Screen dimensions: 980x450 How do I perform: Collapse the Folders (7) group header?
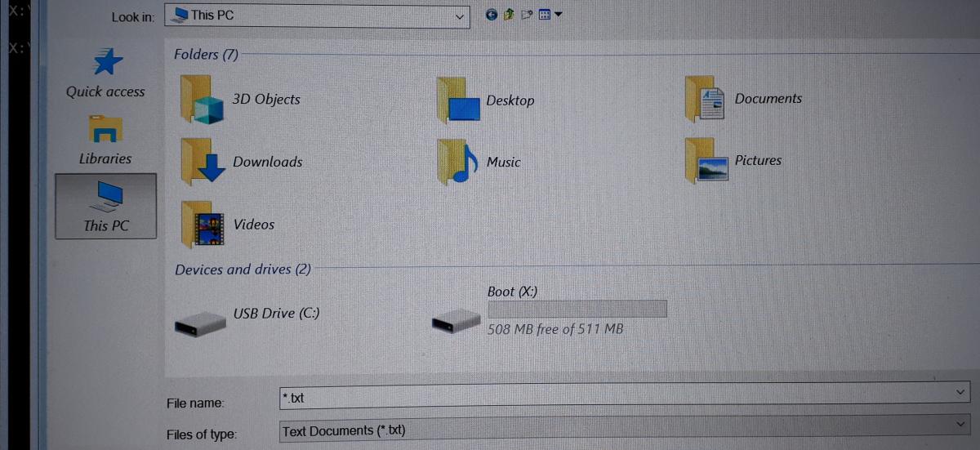(207, 55)
